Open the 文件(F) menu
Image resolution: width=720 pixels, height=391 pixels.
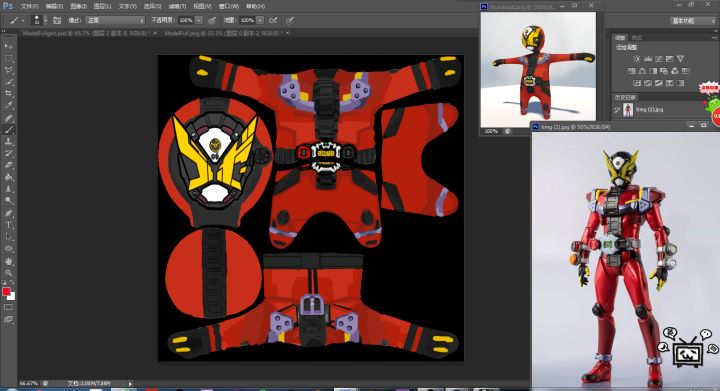[29, 6]
